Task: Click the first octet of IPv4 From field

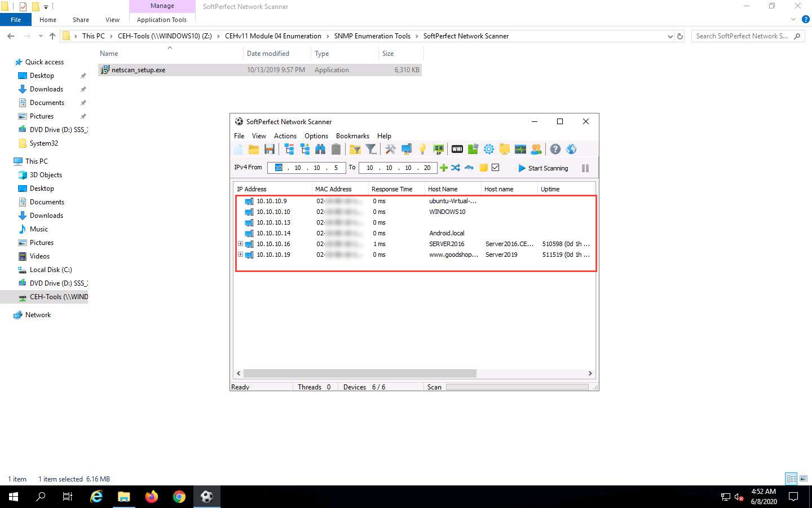Action: [279, 168]
